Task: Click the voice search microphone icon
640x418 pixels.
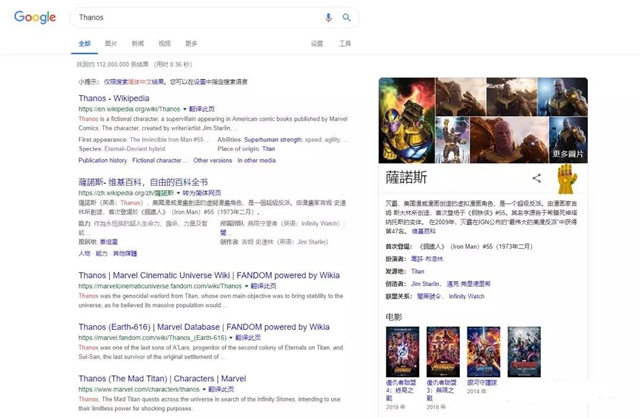Action: 328,18
